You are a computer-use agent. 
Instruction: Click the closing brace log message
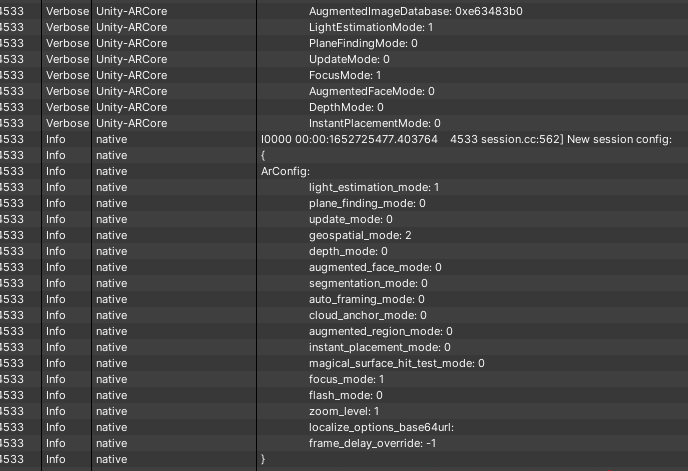pos(263,460)
